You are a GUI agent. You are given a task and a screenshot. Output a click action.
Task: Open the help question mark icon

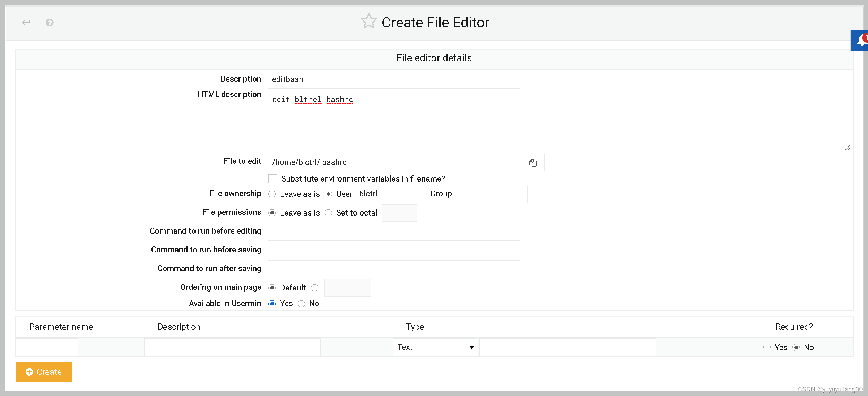(50, 23)
